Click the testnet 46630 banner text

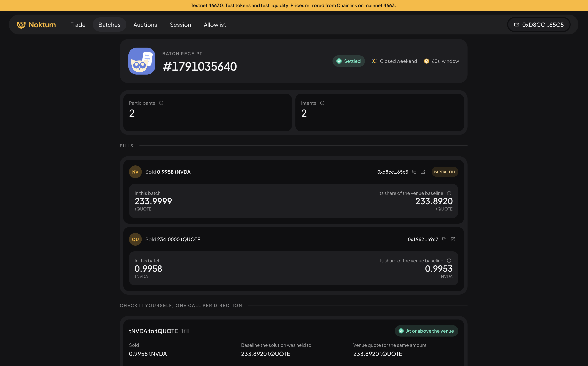click(293, 5)
